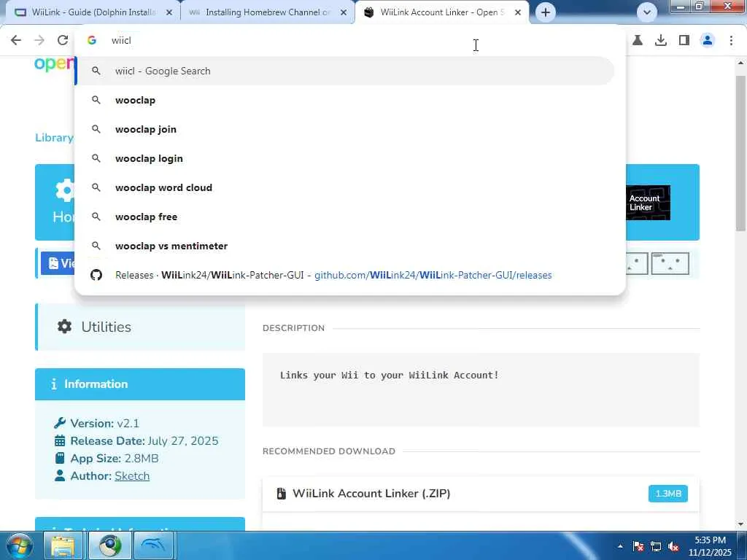Open the Chrome three-dot menu

pos(731,41)
